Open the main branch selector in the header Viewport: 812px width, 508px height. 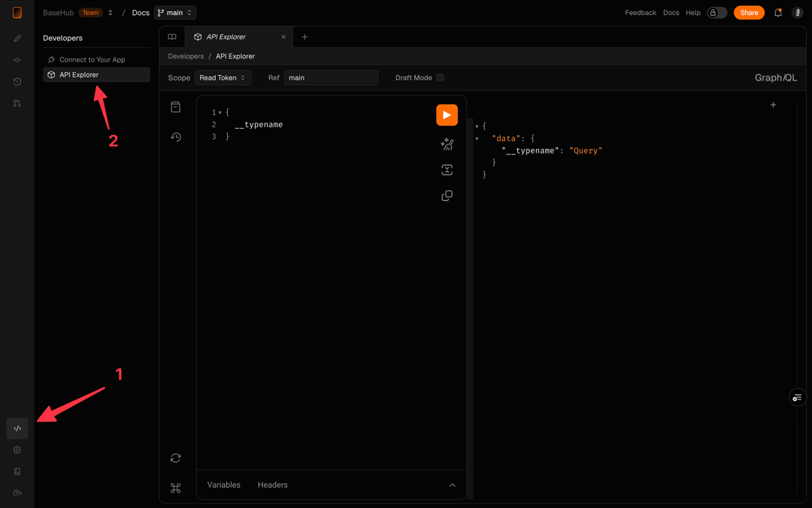174,12
